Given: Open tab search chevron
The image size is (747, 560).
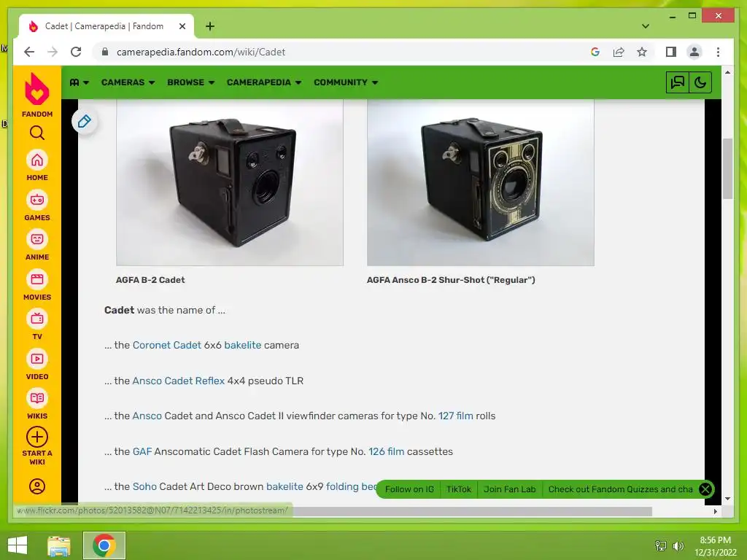Looking at the screenshot, I should point(646,26).
